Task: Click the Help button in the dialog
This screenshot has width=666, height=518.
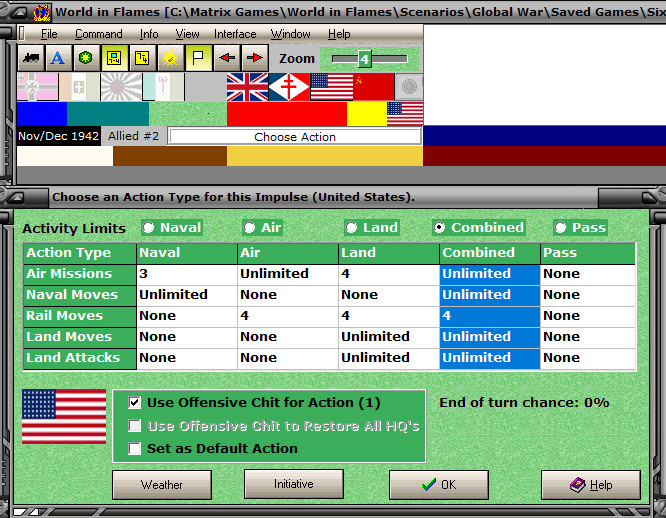Action: click(591, 484)
